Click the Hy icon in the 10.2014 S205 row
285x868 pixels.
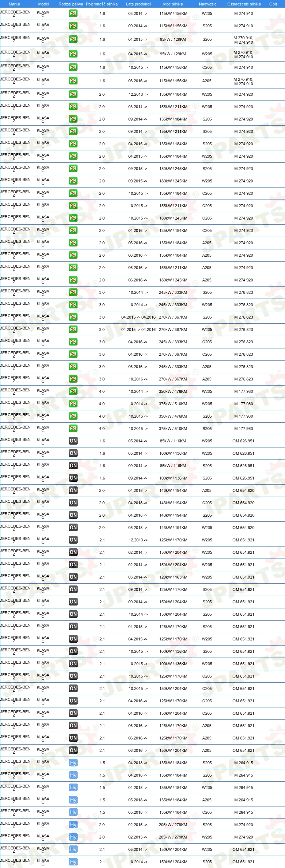tap(73, 862)
